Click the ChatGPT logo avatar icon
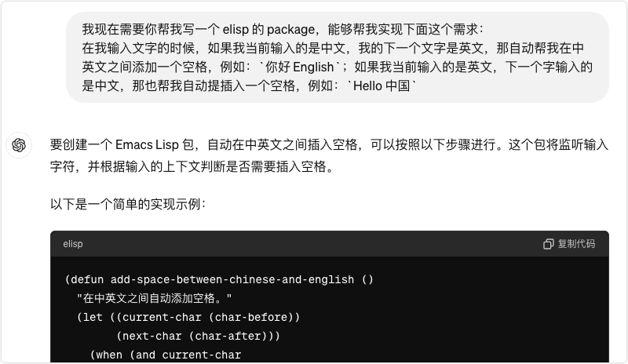The height and width of the screenshot is (364, 628). pos(19,145)
